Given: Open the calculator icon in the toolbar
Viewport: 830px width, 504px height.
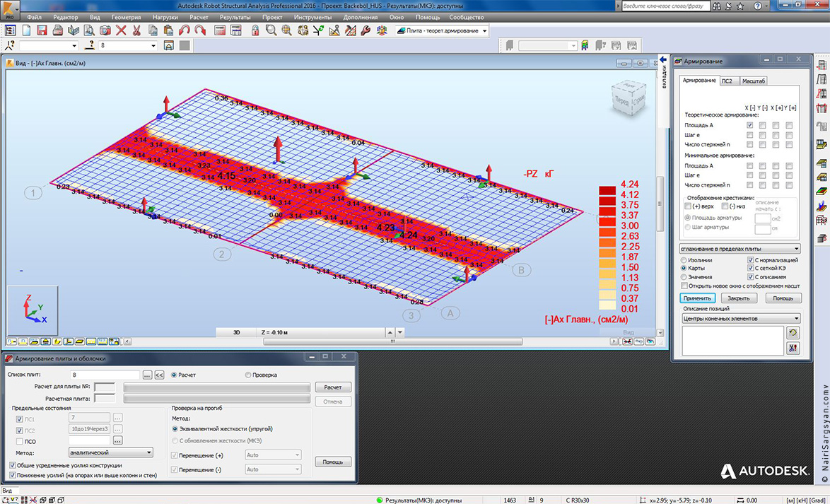Looking at the screenshot, I should tap(220, 30).
